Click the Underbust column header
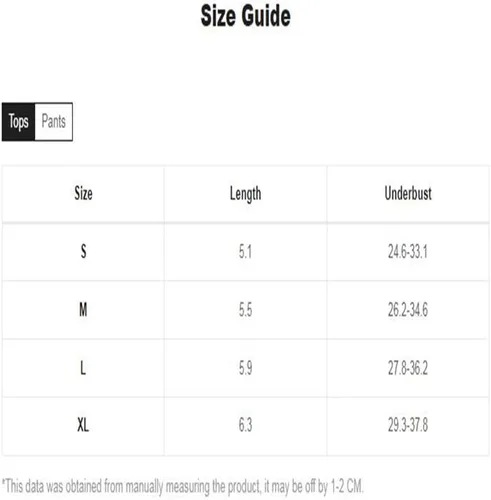The image size is (491, 500). pyautogui.click(x=408, y=193)
